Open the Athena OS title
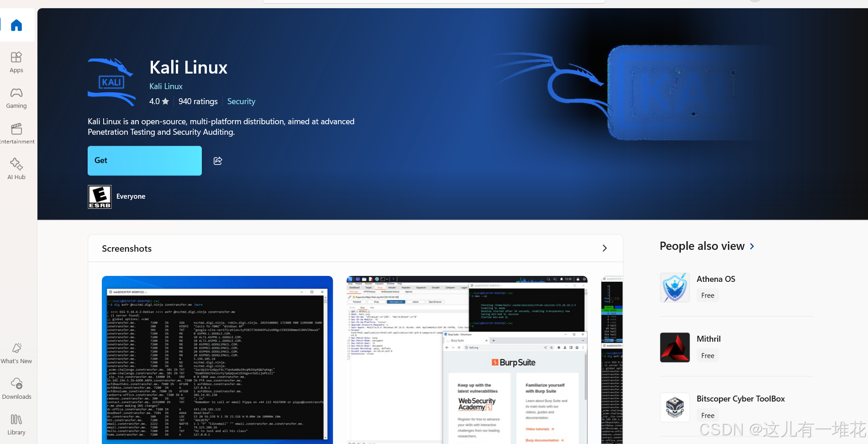This screenshot has width=868, height=444. [x=715, y=279]
